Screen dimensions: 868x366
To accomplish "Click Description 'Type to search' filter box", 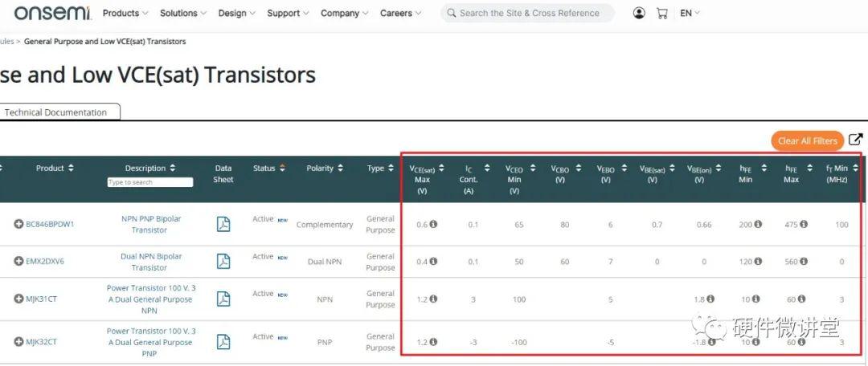I will pyautogui.click(x=150, y=182).
